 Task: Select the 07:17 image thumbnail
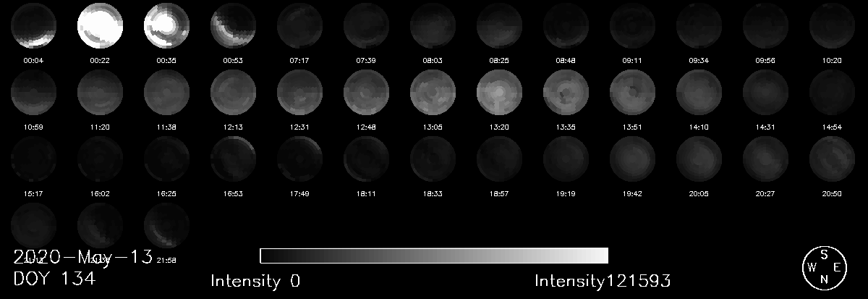coord(299,26)
